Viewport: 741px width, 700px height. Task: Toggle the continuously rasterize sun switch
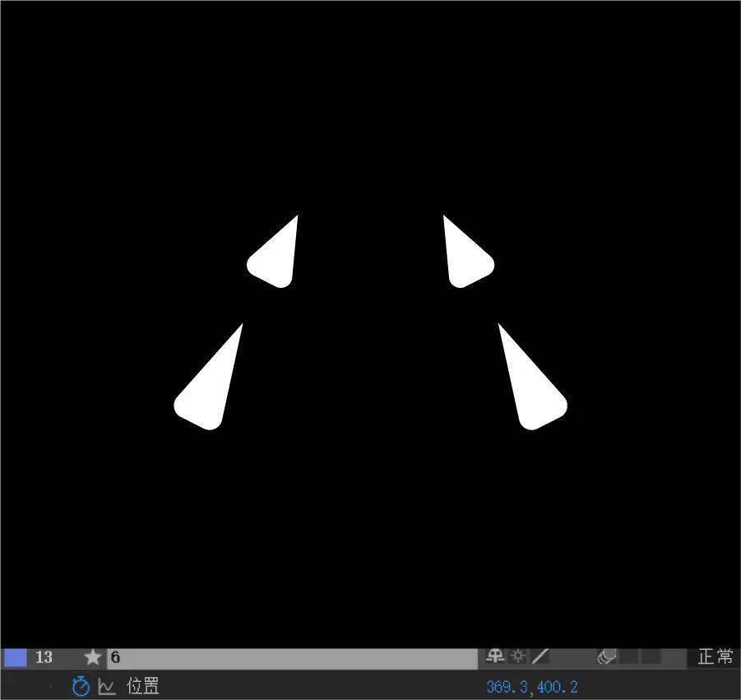(517, 656)
